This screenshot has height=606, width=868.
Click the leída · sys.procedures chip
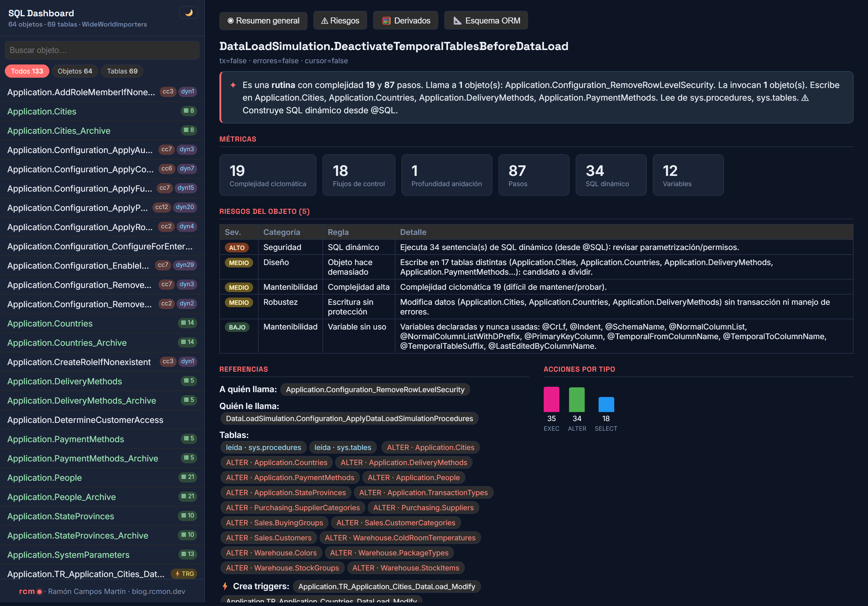[263, 447]
